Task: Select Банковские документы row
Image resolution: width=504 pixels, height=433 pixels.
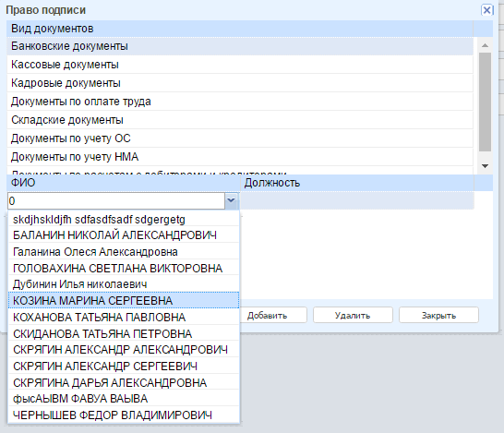Action: pyautogui.click(x=240, y=46)
